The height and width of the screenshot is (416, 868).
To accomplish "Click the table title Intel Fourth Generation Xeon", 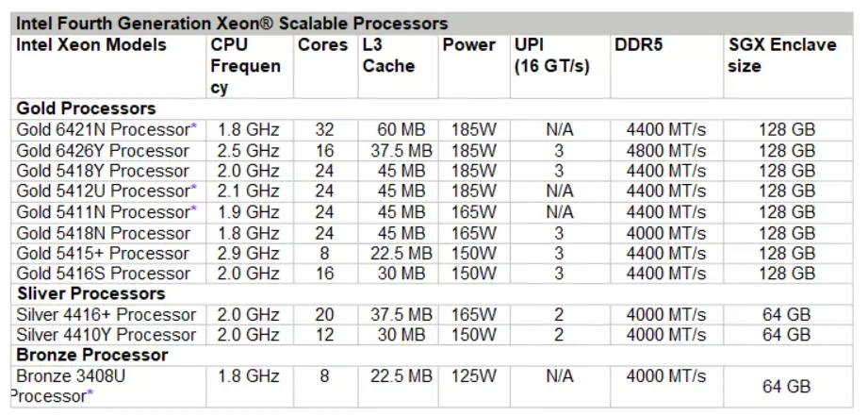I will (231, 23).
